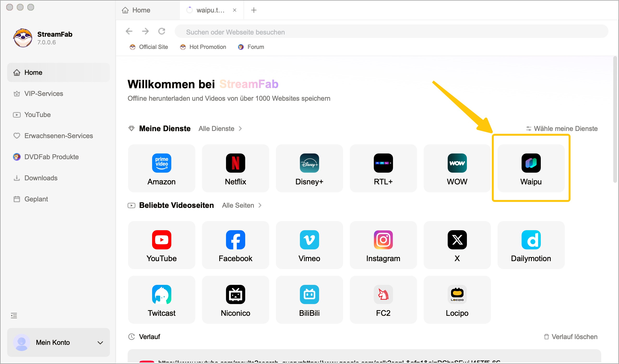Select the Waipu service tile
The height and width of the screenshot is (364, 619).
(x=530, y=168)
